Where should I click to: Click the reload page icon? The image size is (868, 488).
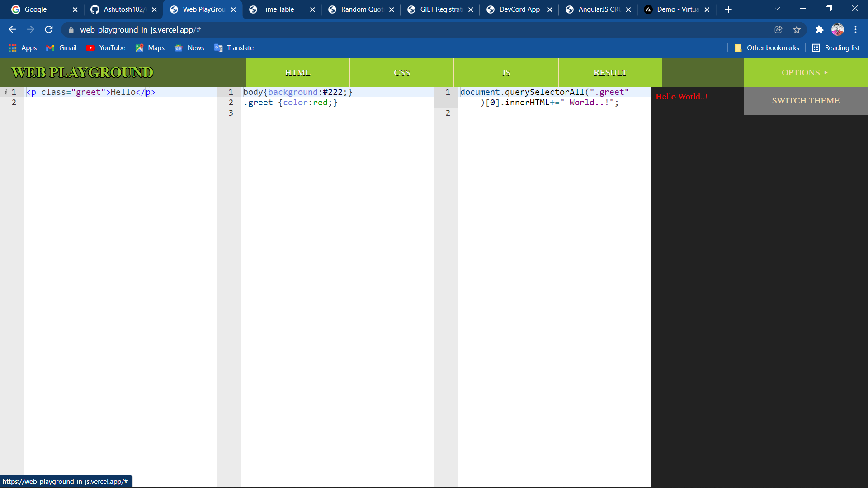point(48,29)
